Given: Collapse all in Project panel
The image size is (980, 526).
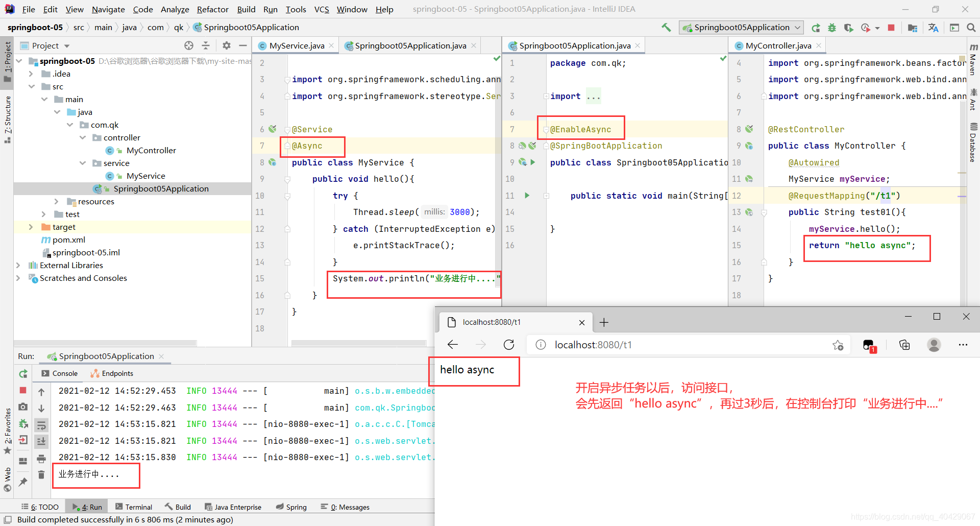Looking at the screenshot, I should pyautogui.click(x=206, y=45).
